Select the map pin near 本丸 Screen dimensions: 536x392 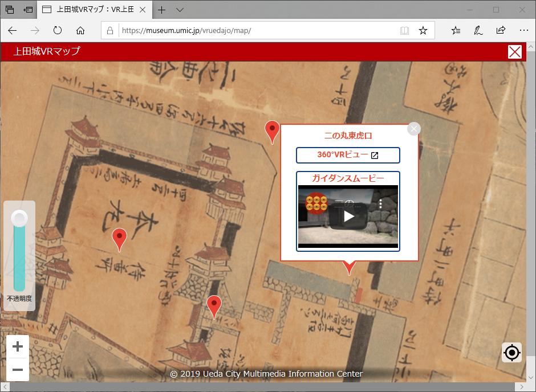pyautogui.click(x=119, y=240)
